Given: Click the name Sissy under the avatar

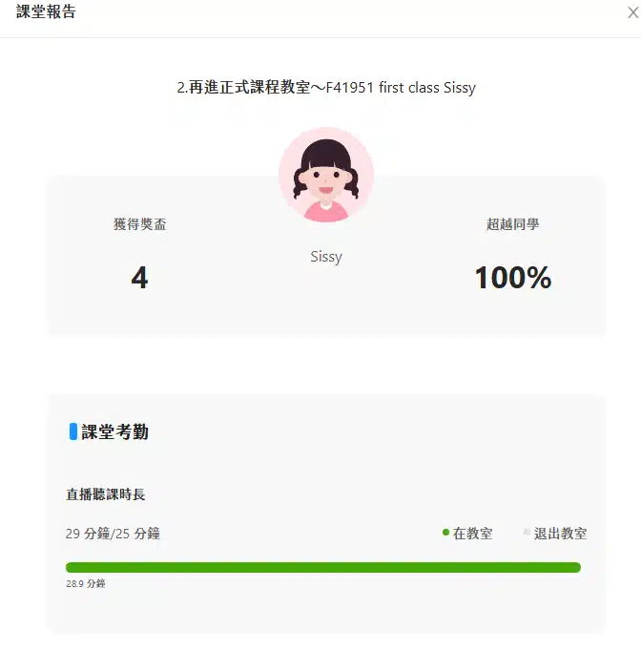Looking at the screenshot, I should click(325, 257).
